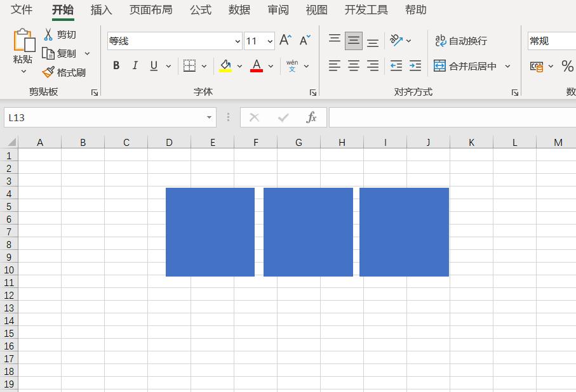This screenshot has width=576, height=392.
Task: Click the middle blue square shape
Action: click(308, 232)
